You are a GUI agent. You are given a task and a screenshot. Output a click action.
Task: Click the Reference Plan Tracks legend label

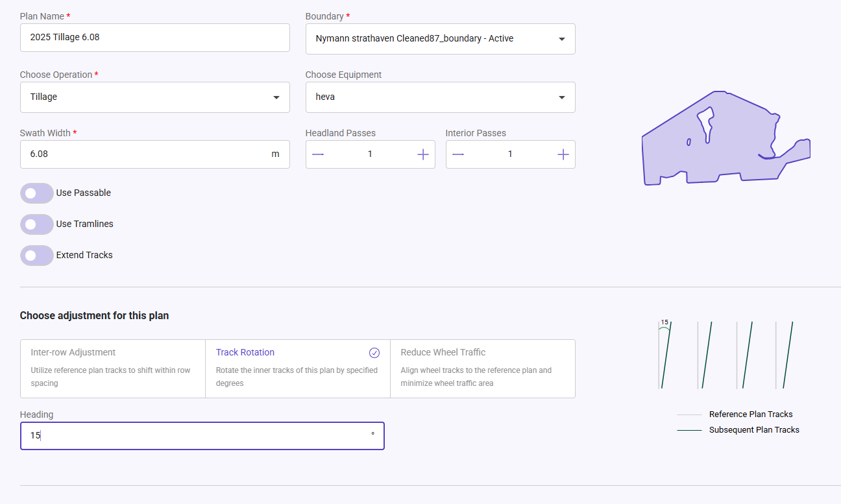pyautogui.click(x=750, y=414)
